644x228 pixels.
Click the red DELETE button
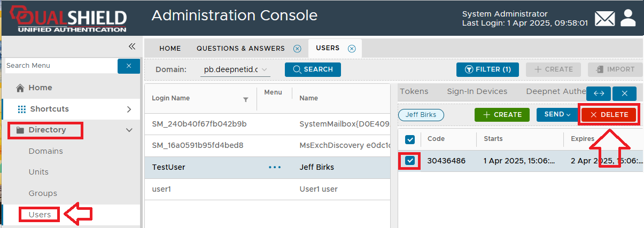point(609,115)
